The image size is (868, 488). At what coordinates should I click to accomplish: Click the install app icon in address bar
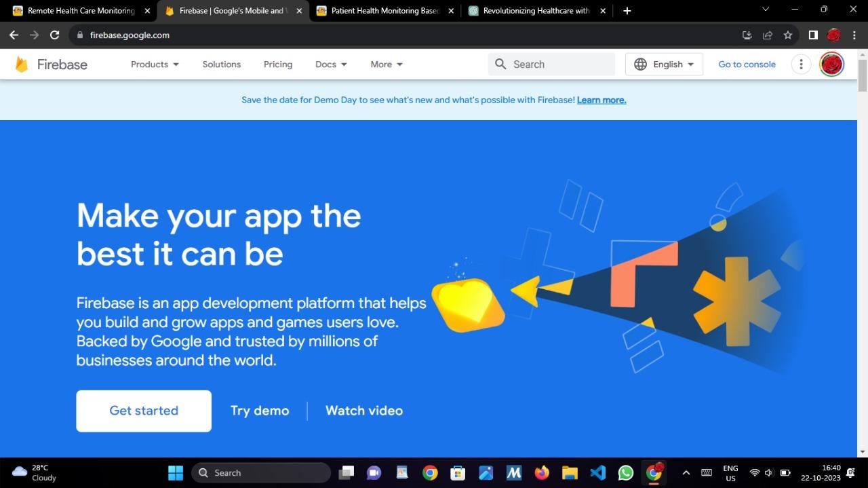pyautogui.click(x=747, y=35)
